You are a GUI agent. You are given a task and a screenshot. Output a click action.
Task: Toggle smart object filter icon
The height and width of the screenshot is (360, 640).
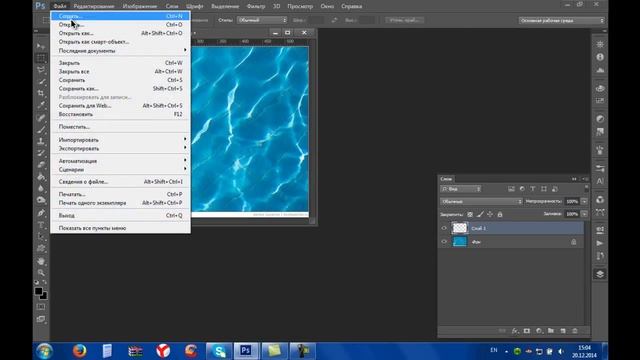555,189
